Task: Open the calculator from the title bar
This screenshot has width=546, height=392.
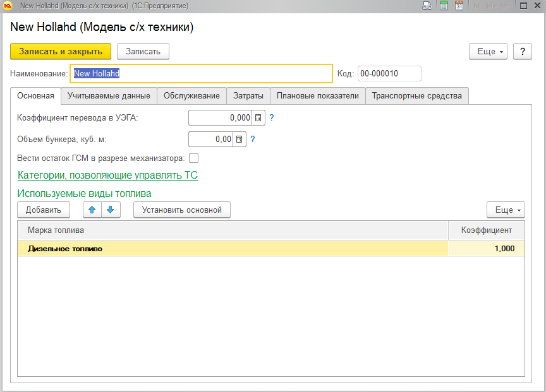Action: 444,6
